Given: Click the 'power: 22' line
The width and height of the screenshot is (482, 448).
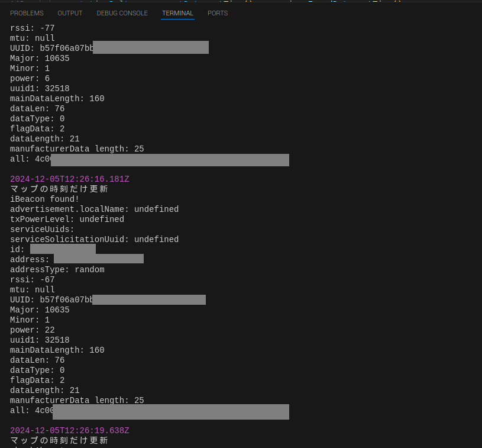Looking at the screenshot, I should [33, 330].
